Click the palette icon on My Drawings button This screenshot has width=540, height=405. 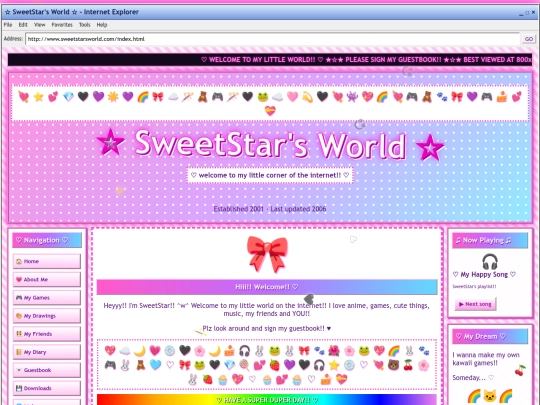click(19, 316)
